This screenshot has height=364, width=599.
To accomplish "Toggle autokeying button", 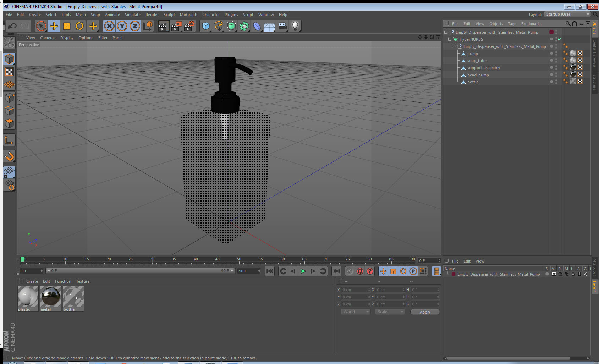I will pyautogui.click(x=360, y=271).
